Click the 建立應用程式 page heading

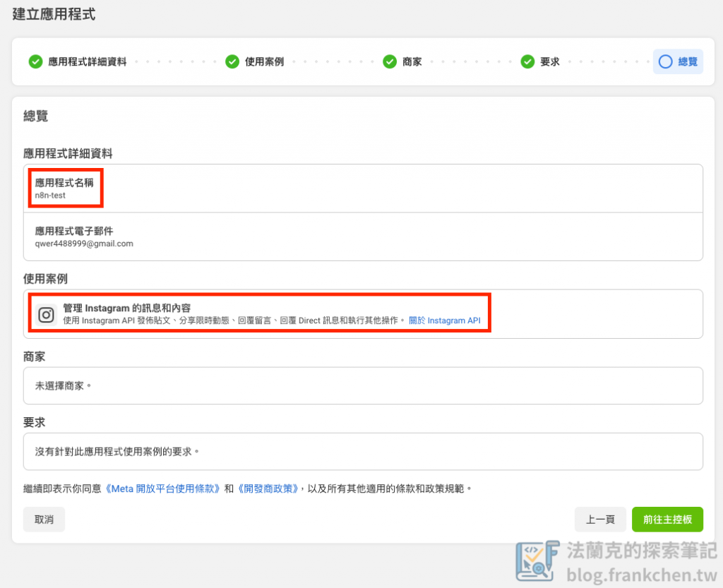54,14
